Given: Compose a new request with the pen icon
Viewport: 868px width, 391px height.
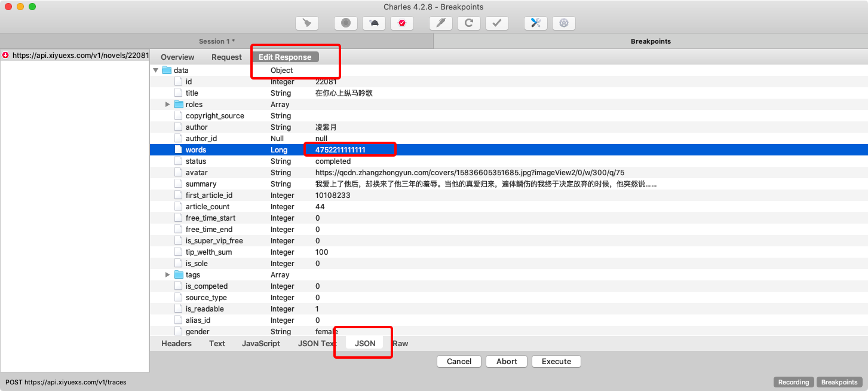Looking at the screenshot, I should 441,23.
